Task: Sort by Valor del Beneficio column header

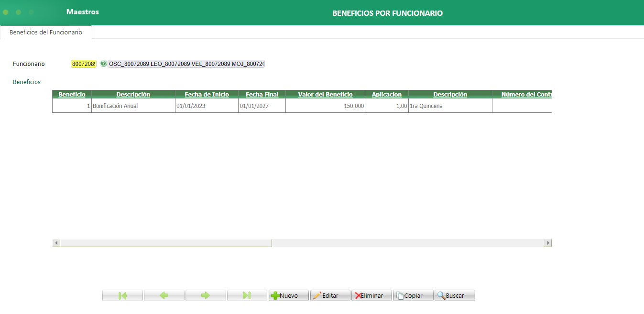Action: [326, 94]
